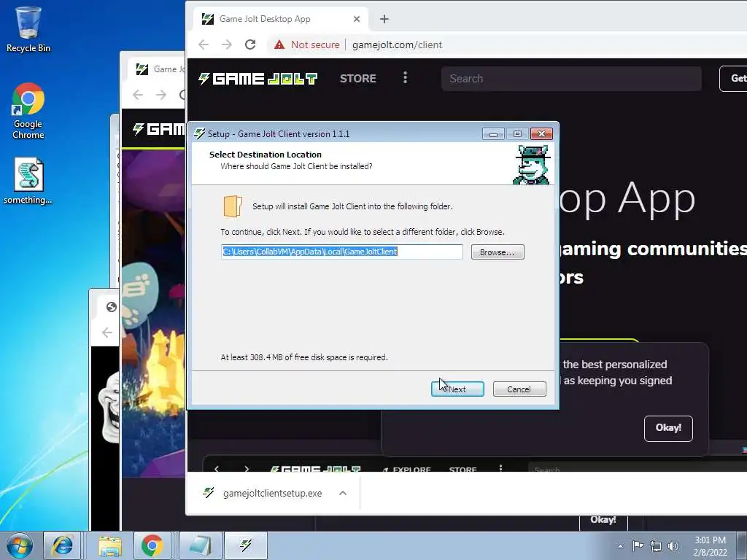This screenshot has height=560, width=747.
Task: Open File Explorer from the taskbar
Action: click(x=110, y=545)
